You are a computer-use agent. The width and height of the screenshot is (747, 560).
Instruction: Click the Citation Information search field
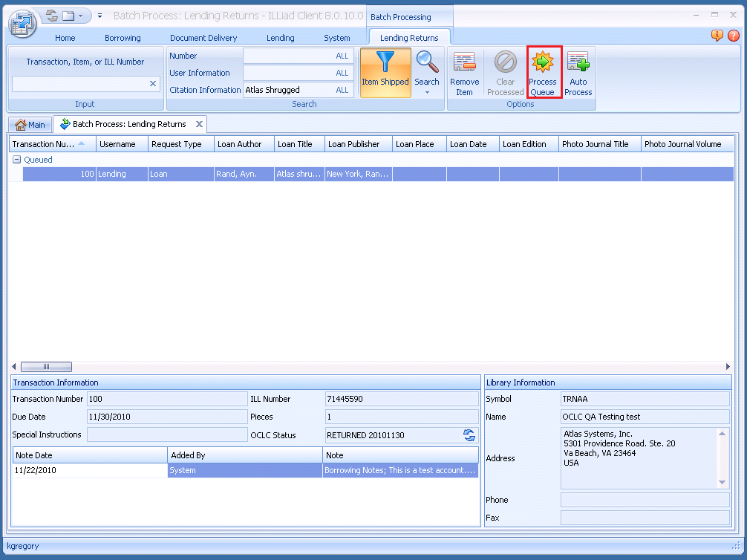(288, 90)
